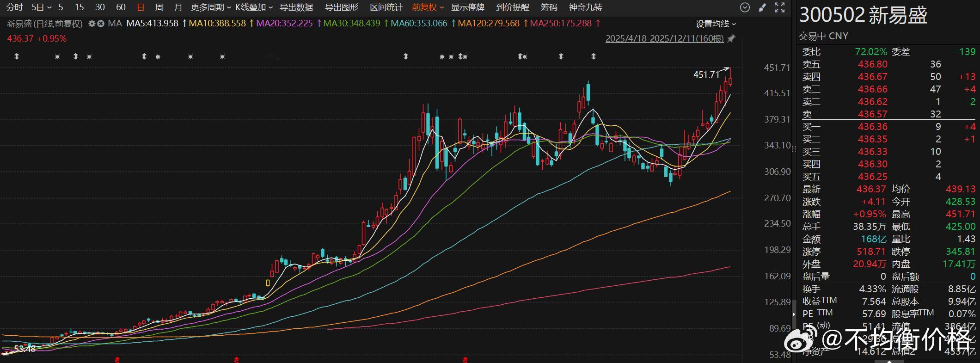The width and height of the screenshot is (980, 363).
Task: Select the 15-minute K-line period
Action: (x=80, y=7)
